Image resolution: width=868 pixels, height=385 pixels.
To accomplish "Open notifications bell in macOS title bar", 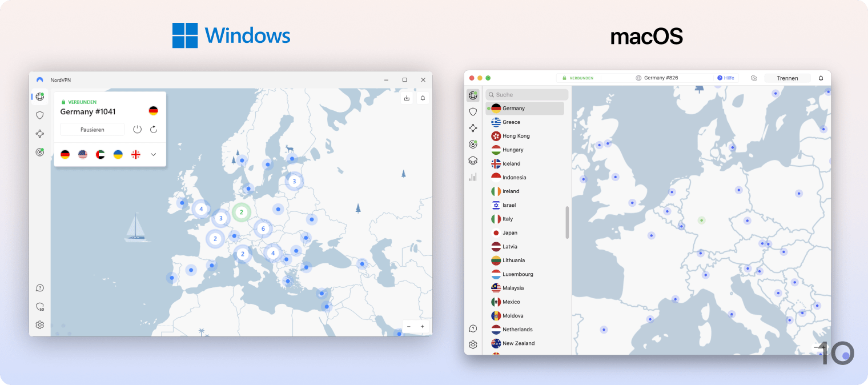I will 821,78.
